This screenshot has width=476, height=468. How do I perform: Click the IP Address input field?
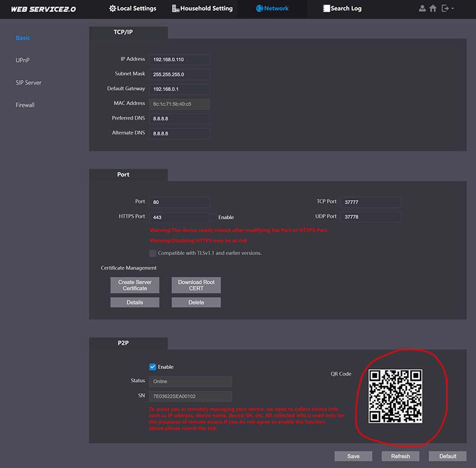[x=179, y=60]
